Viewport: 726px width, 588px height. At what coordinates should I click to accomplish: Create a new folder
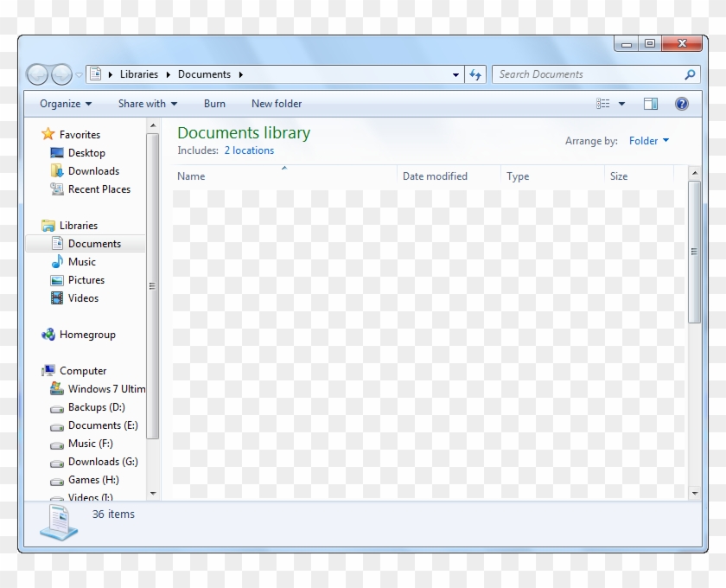[276, 104]
